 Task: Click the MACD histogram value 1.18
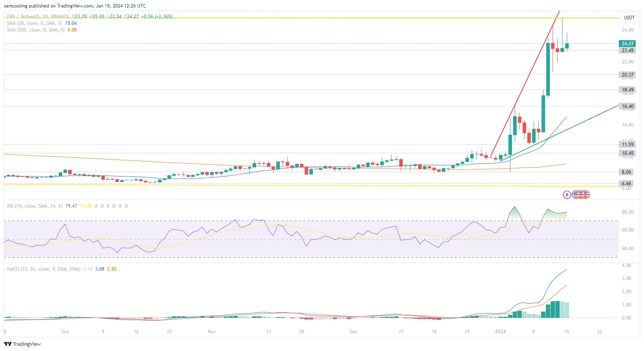(88, 269)
